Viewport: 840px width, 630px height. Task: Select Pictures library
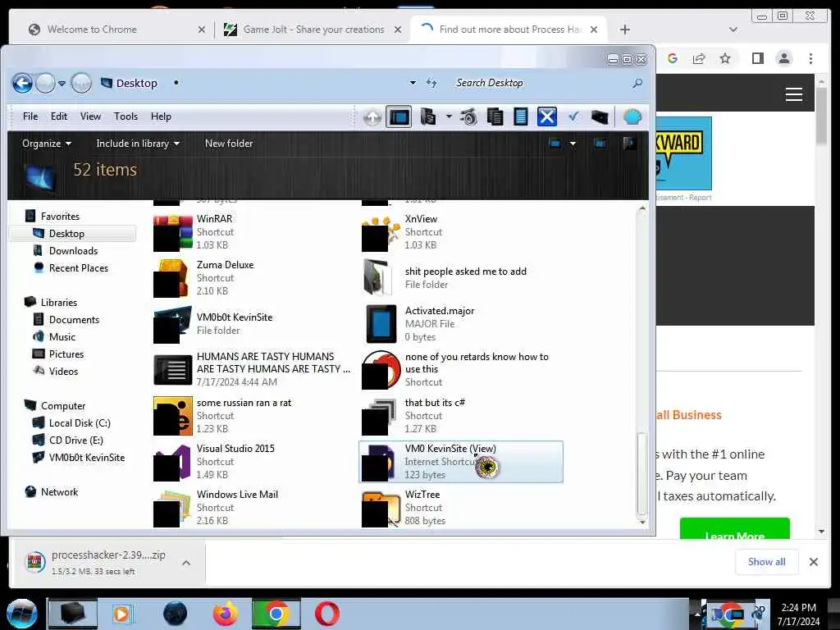coord(66,354)
